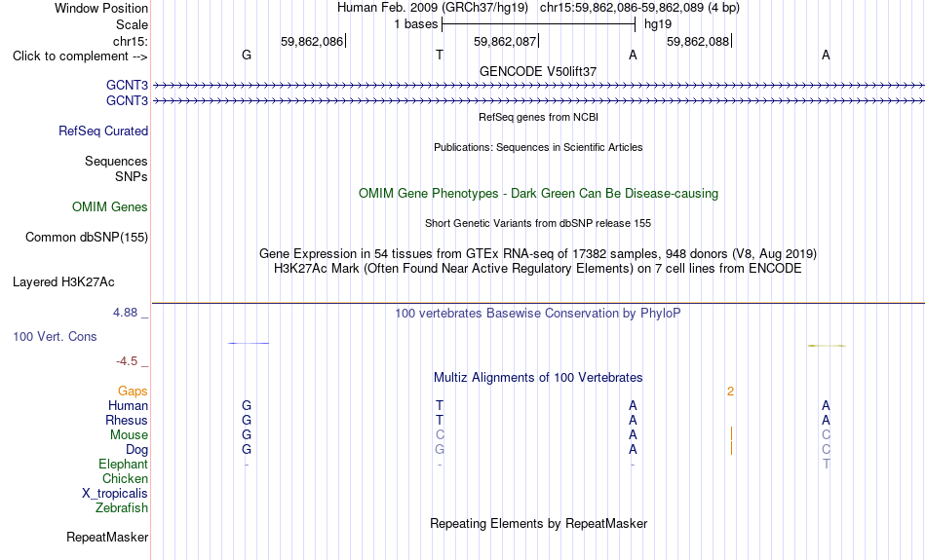
Task: Click the Dog row base G under T
Action: (x=440, y=450)
